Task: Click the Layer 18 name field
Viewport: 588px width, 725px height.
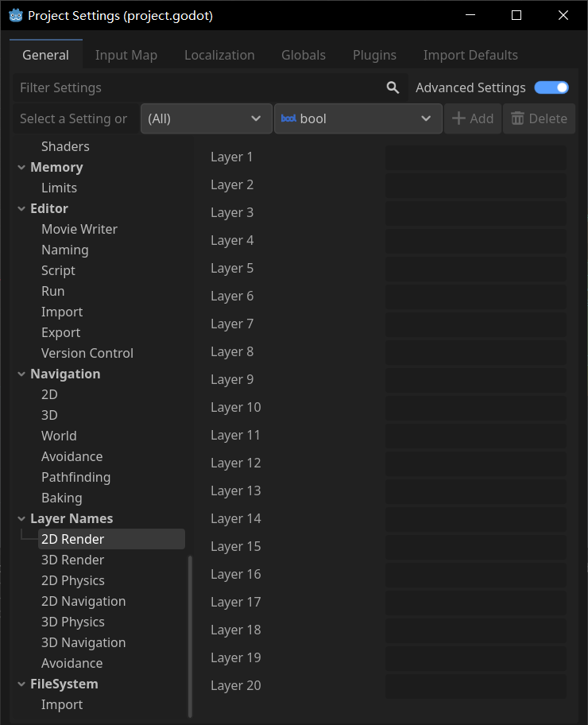Action: click(476, 630)
